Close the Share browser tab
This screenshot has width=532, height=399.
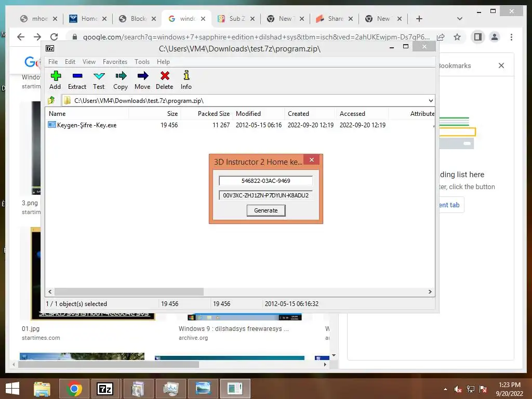point(351,19)
